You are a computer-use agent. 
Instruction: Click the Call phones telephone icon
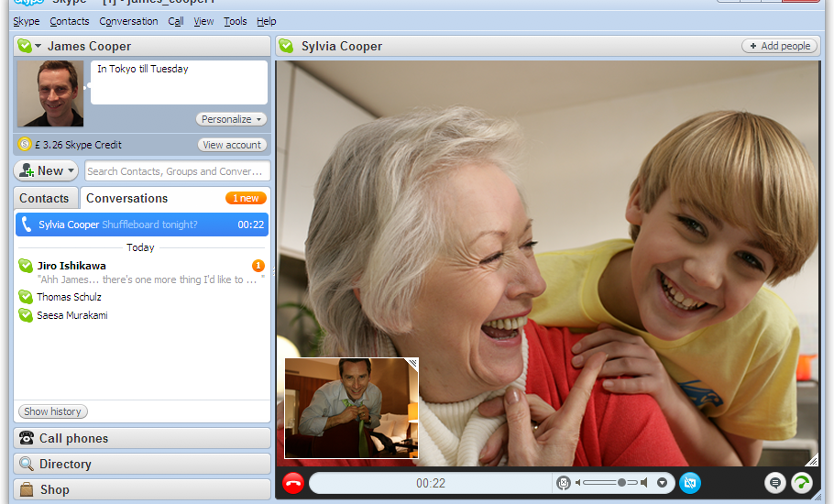pos(27,439)
